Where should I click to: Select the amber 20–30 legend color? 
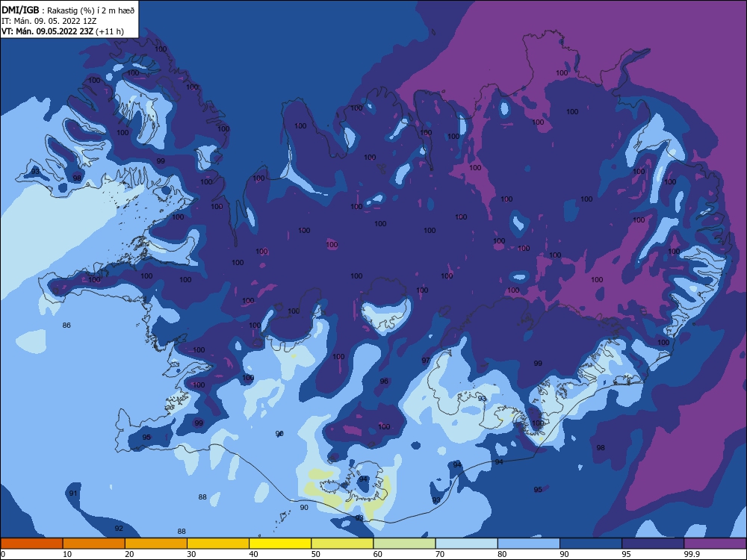click(x=156, y=544)
